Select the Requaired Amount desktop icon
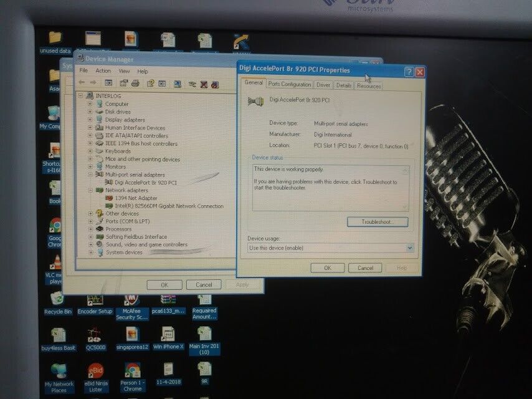The width and height of the screenshot is (532, 399). [204, 307]
